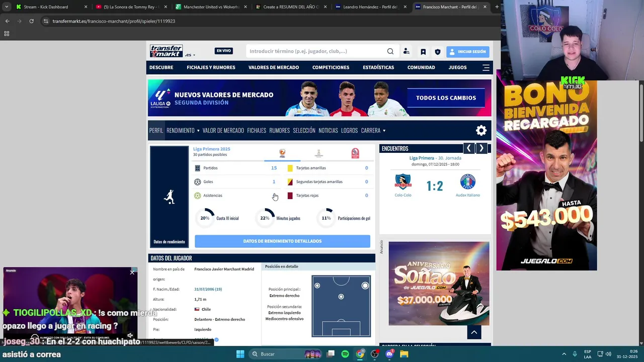Click the address bar URL
The image size is (644, 362).
(114, 21)
